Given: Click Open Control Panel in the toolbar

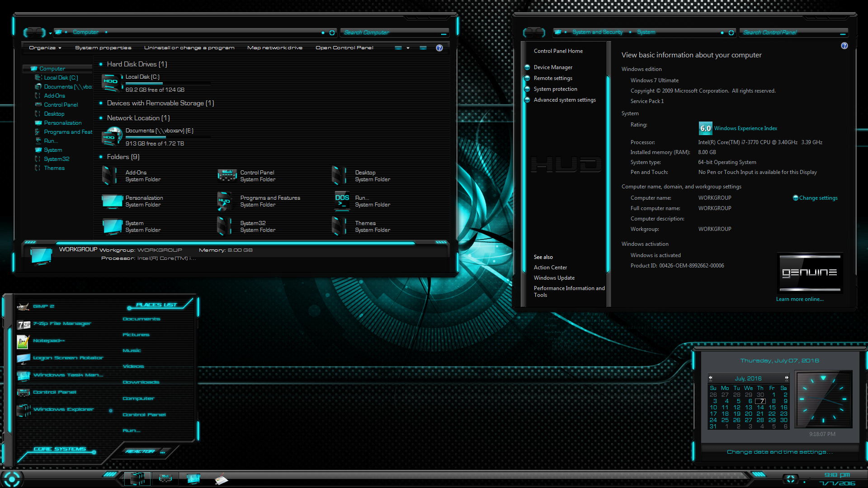Looking at the screenshot, I should [344, 47].
